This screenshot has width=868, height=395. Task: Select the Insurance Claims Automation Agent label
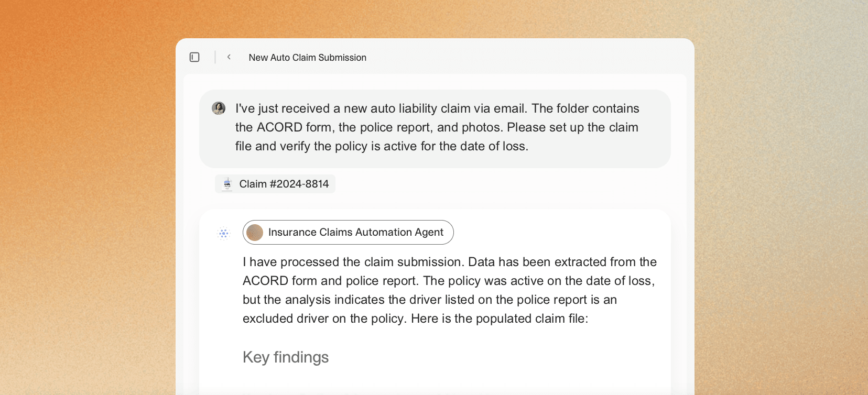point(355,233)
